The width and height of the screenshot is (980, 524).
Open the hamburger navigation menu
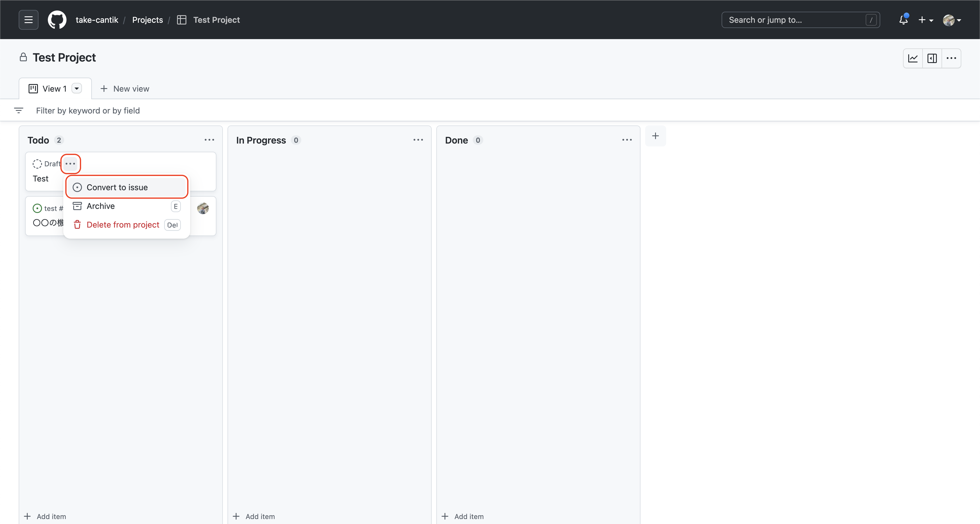tap(29, 20)
